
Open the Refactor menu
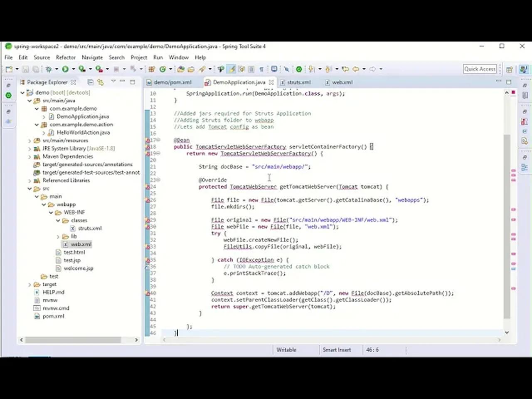(66, 57)
